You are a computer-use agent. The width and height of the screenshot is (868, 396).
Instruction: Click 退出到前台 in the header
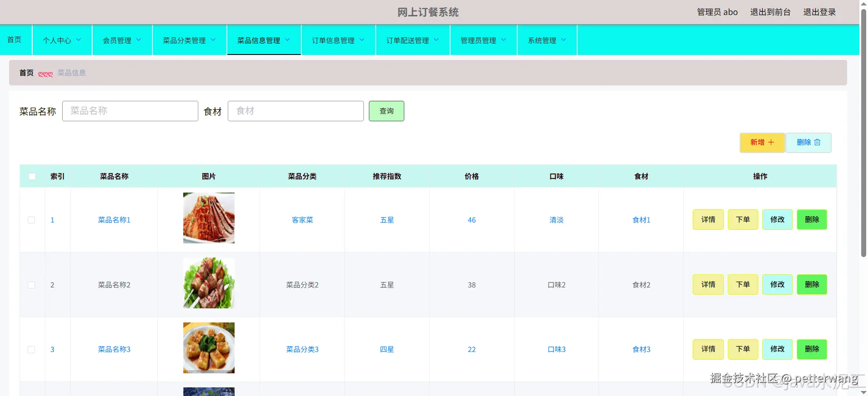(770, 12)
